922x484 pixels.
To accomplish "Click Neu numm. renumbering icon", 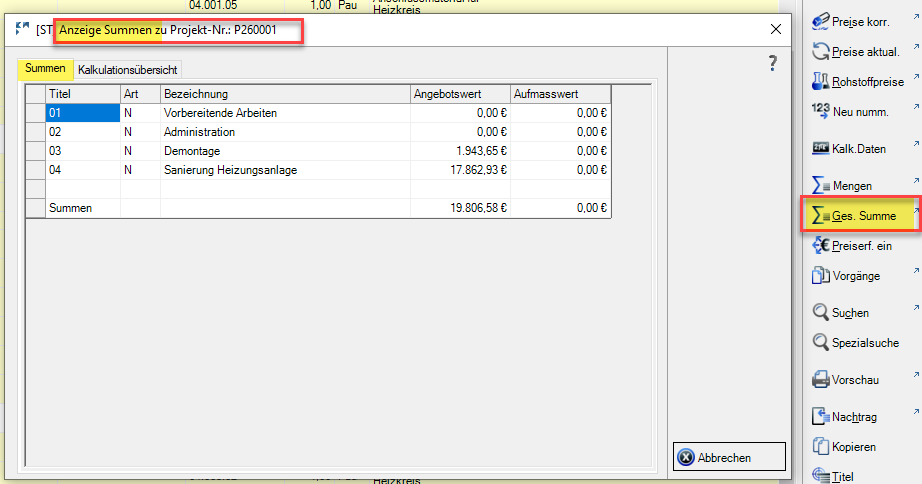I will [821, 112].
